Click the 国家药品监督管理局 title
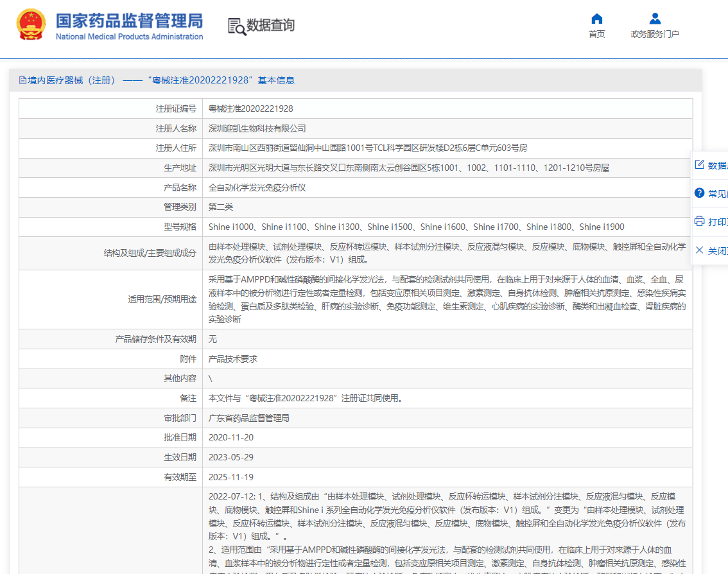The image size is (728, 574). click(130, 21)
